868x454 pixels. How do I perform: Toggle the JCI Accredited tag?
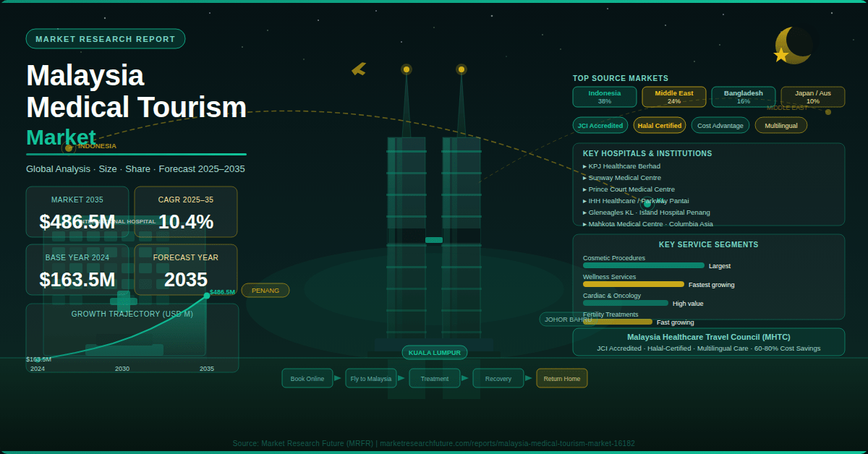click(x=600, y=125)
